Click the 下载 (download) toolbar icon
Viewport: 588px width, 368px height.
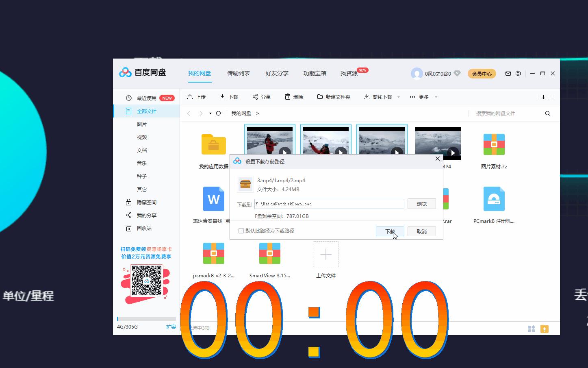(x=229, y=97)
